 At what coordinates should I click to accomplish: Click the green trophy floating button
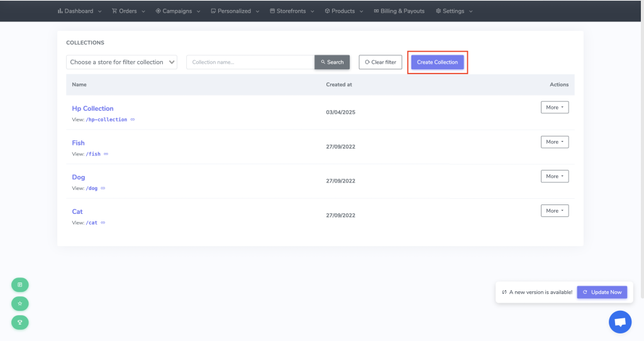click(20, 322)
